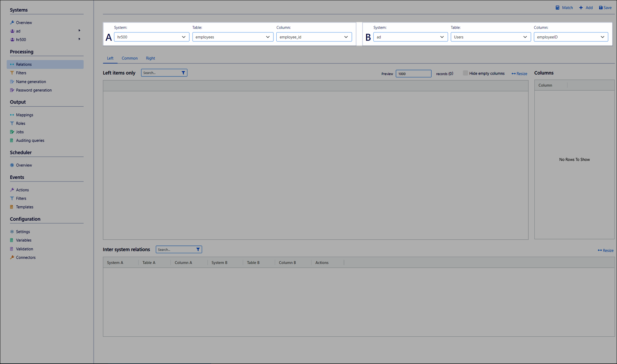Open Password generation in sidebar
617x364 pixels.
coord(34,90)
